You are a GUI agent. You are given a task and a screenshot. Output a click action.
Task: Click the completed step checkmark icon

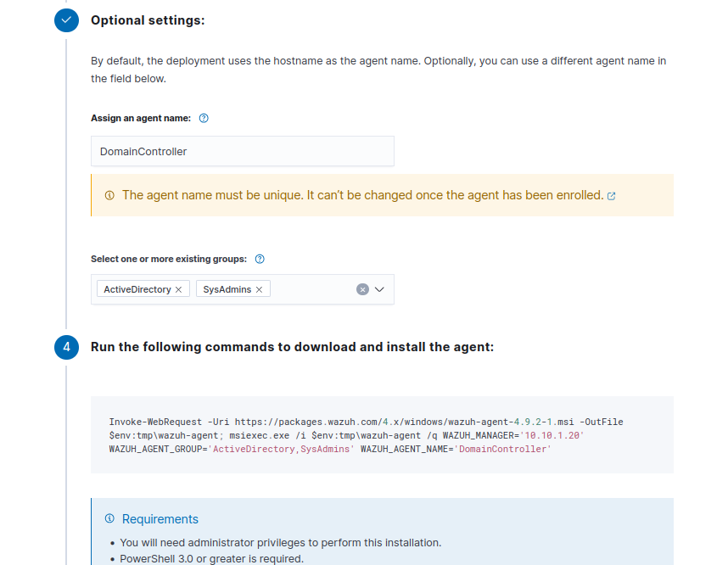(66, 20)
